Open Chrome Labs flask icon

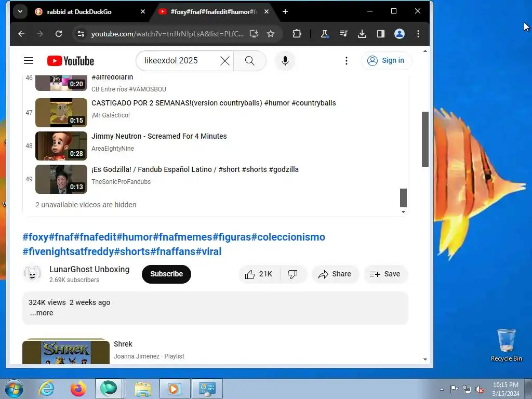point(324,34)
